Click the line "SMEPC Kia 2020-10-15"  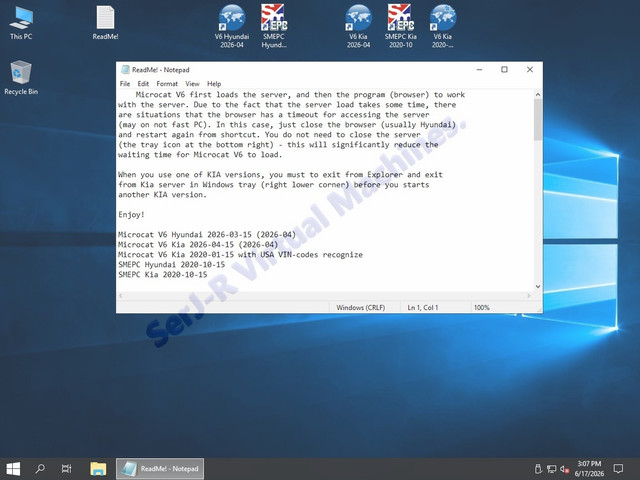pyautogui.click(x=162, y=275)
